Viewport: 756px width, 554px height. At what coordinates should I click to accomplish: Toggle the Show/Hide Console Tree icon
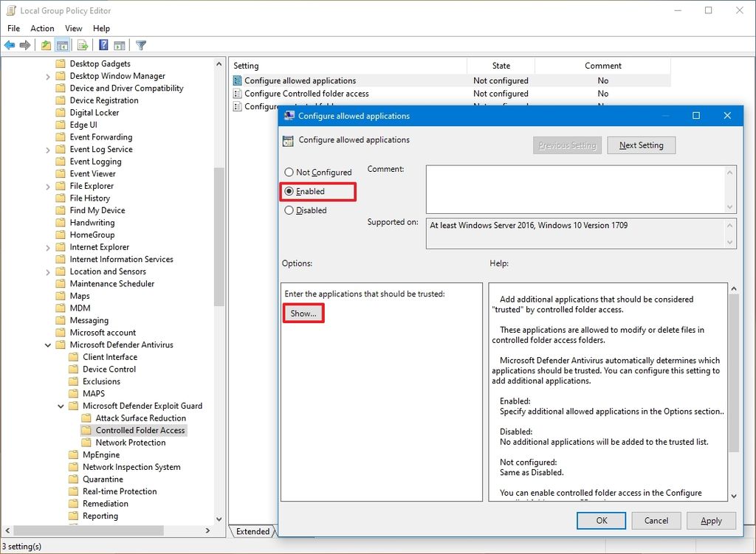[62, 45]
